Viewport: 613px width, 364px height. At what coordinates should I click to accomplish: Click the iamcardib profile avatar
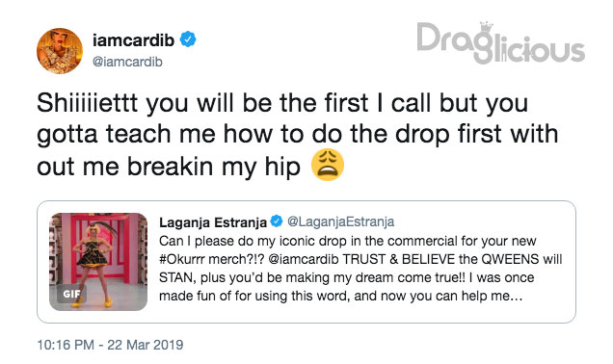pos(60,51)
